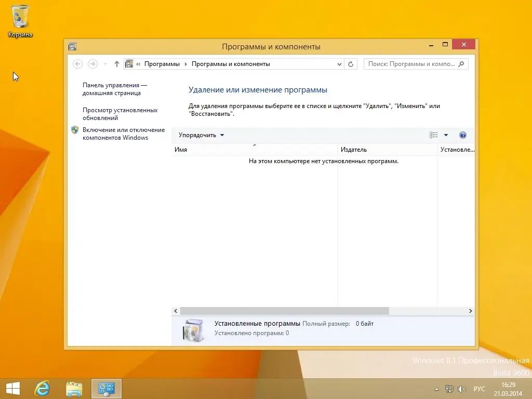532x399 pixels.
Task: Open the view options dropdown arrow
Action: pyautogui.click(x=446, y=135)
